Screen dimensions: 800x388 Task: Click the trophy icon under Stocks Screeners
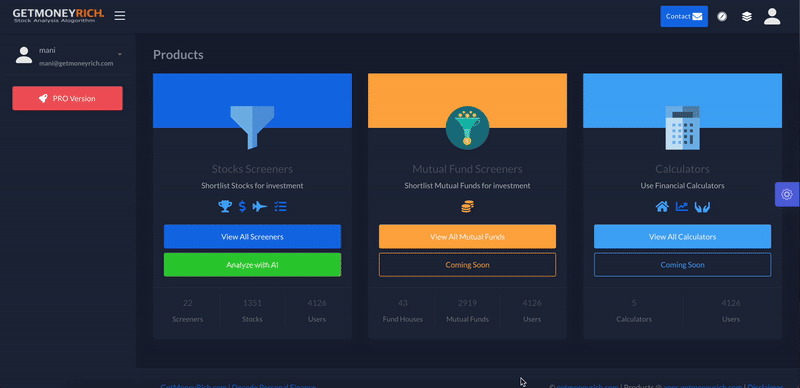225,206
